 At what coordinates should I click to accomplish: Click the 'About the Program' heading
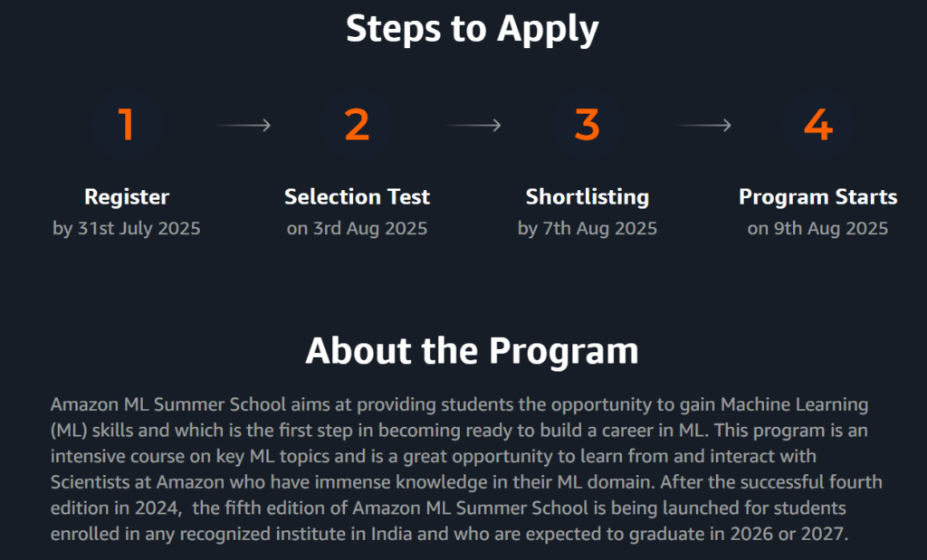coord(472,350)
